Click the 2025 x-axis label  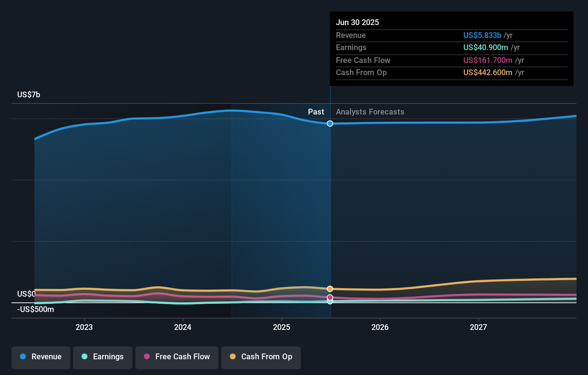[x=281, y=327]
